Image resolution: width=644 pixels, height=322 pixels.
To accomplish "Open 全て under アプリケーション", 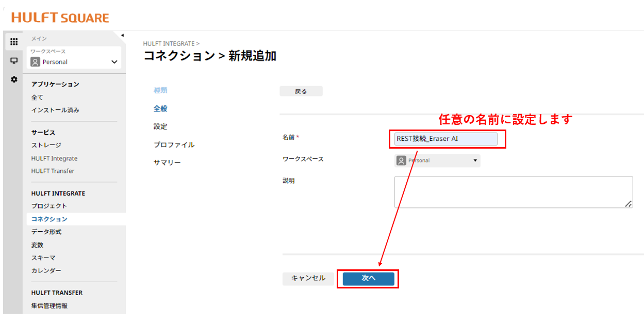I will coord(37,98).
